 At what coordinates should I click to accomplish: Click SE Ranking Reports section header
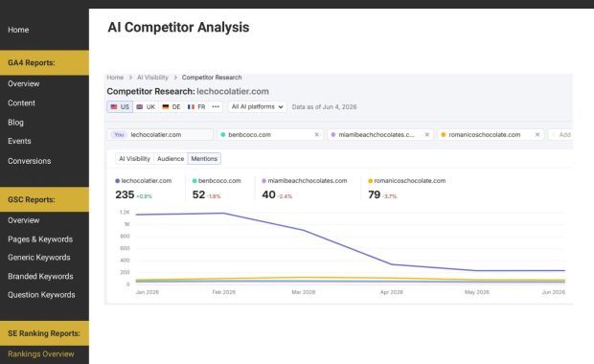coord(44,333)
